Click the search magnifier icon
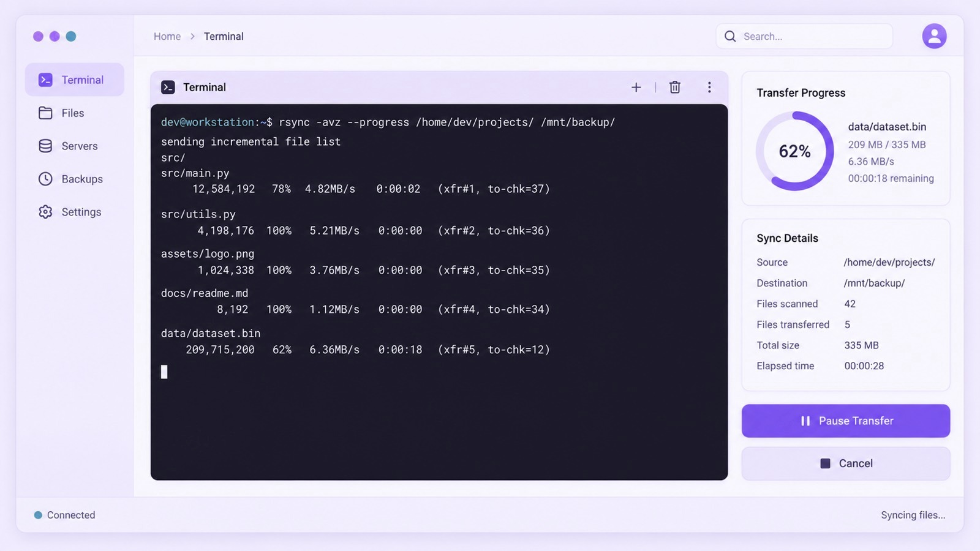The width and height of the screenshot is (980, 551). 730,36
